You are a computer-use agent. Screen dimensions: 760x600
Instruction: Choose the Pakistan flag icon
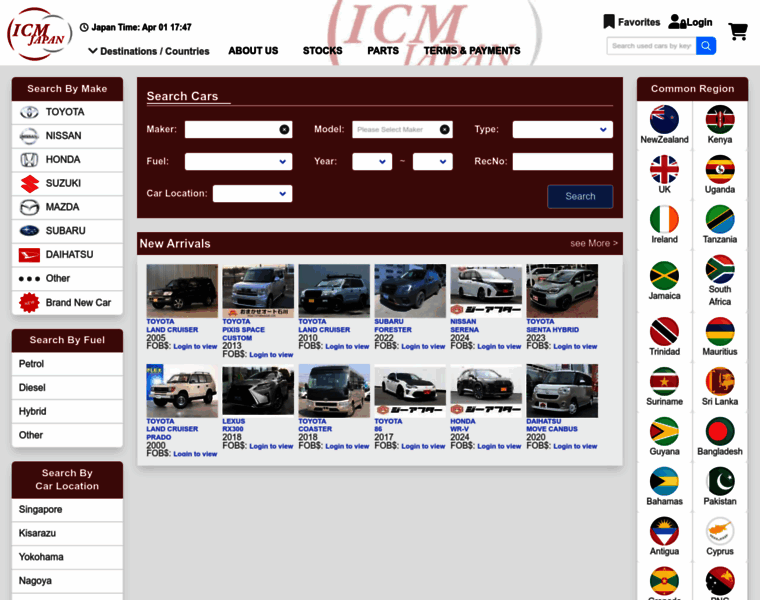(x=720, y=481)
